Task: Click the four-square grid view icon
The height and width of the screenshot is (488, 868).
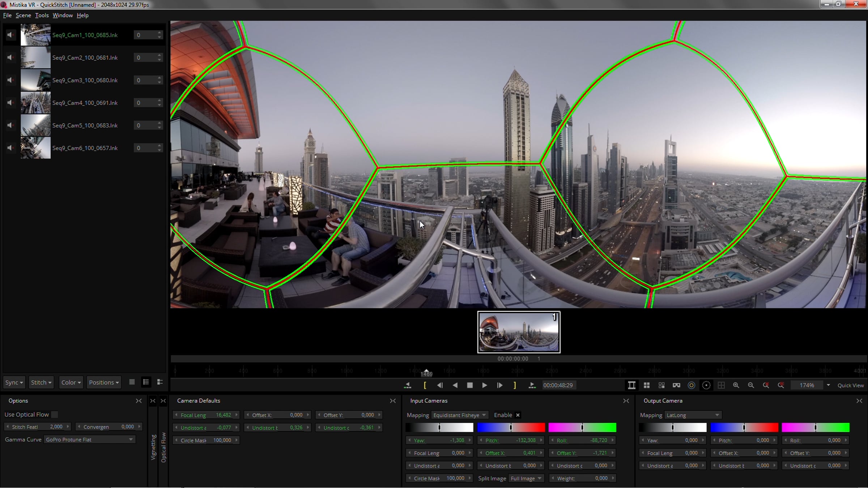Action: pyautogui.click(x=647, y=385)
